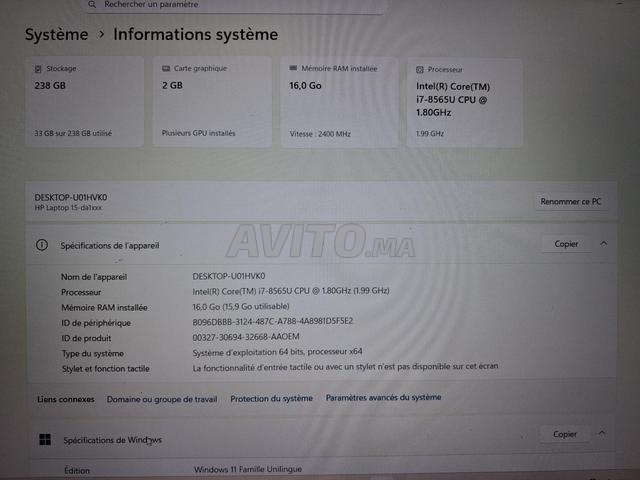The width and height of the screenshot is (640, 480).
Task: Click 'Vitesse : 2400 MHz' text
Action: point(320,134)
